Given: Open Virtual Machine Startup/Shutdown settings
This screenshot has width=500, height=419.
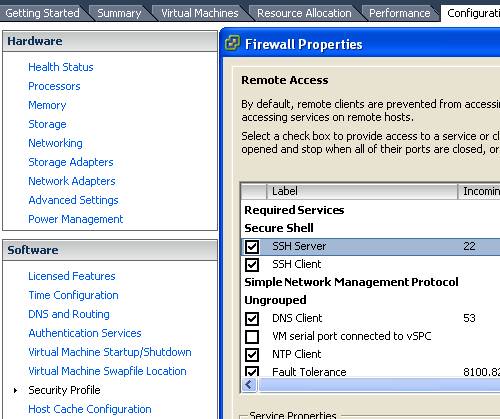Looking at the screenshot, I should [110, 352].
